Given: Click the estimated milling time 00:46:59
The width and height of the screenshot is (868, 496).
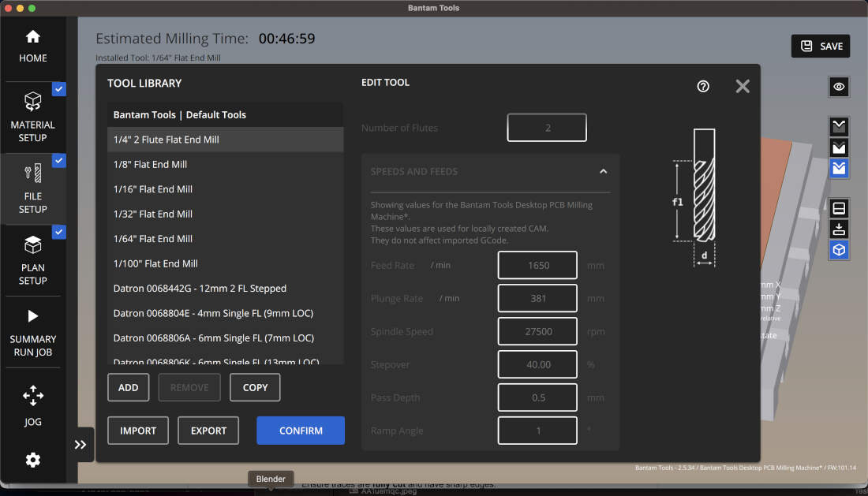Looking at the screenshot, I should [286, 38].
